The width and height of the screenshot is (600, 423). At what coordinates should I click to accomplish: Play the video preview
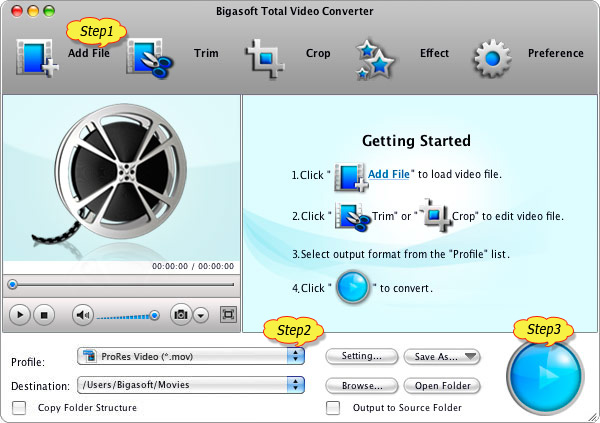coord(19,315)
